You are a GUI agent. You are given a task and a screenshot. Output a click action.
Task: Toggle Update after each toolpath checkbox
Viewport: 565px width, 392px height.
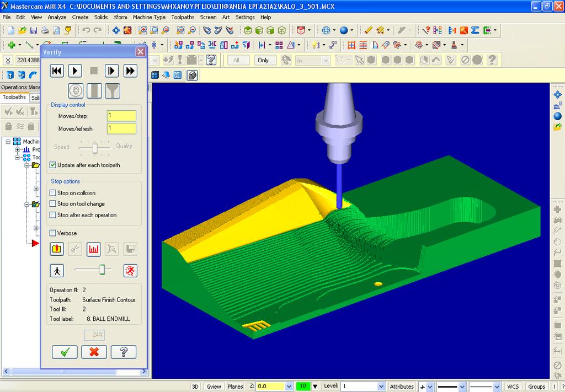[x=53, y=165]
